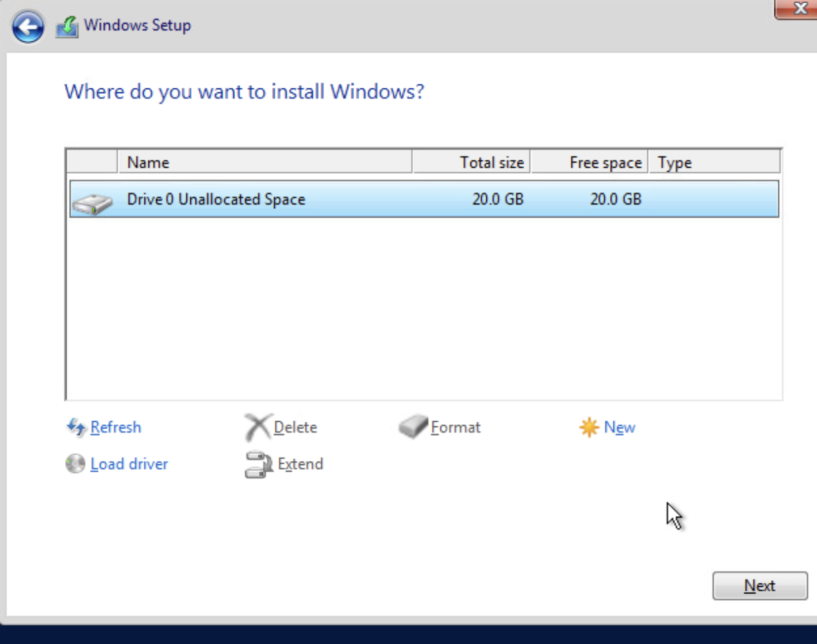
Task: Click the Refresh link text
Action: coord(116,427)
